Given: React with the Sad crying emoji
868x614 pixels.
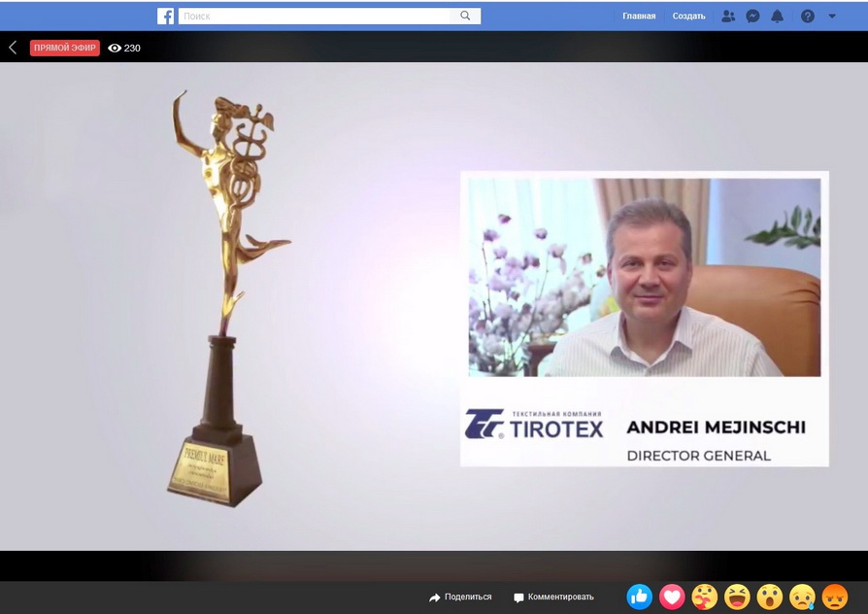Looking at the screenshot, I should (803, 597).
